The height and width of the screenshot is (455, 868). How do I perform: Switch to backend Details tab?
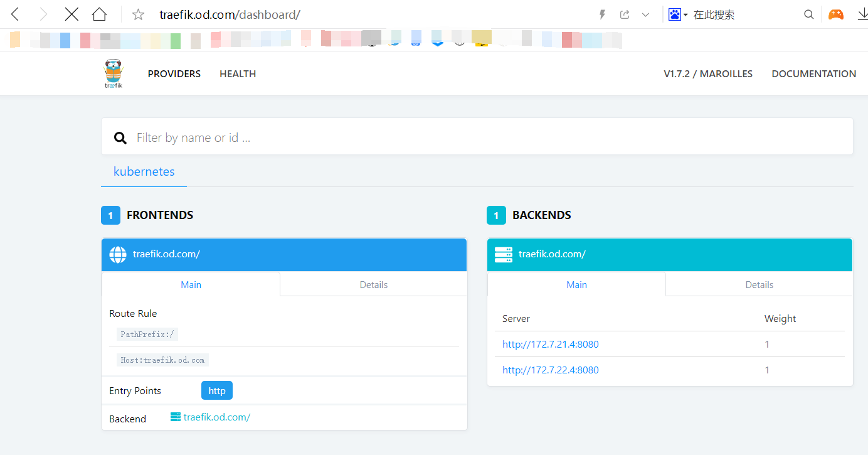[759, 284]
